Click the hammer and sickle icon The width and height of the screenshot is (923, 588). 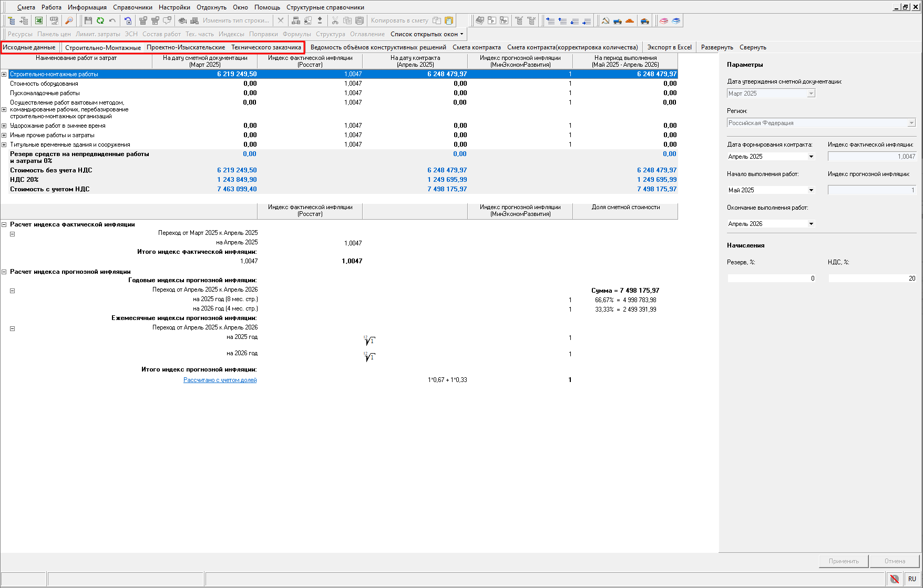pos(606,20)
